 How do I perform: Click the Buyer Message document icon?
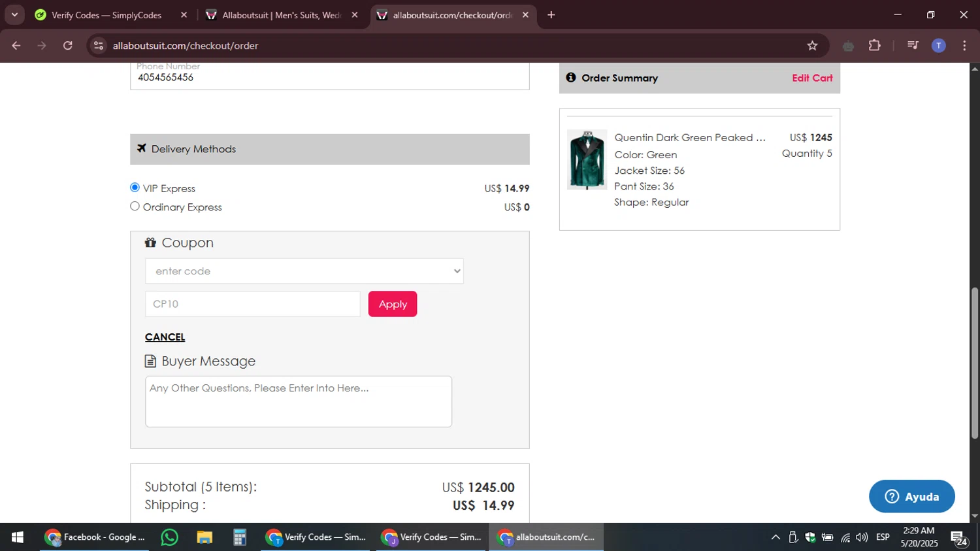150,361
